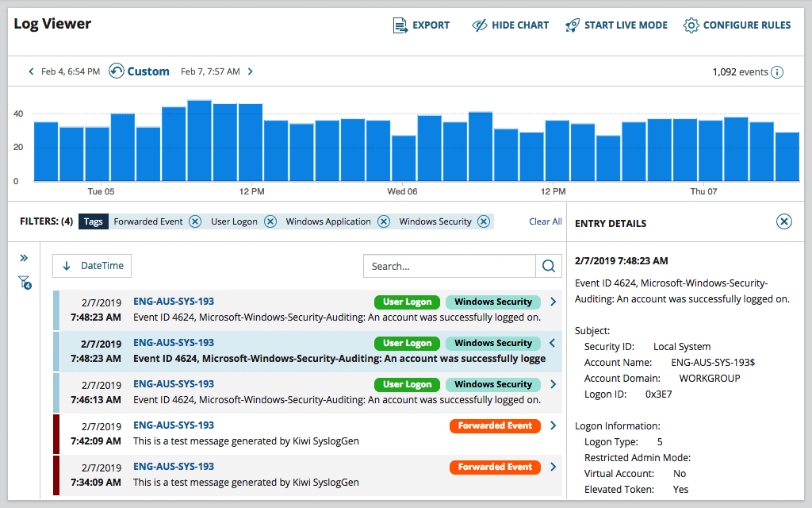Navigate to the next time period
This screenshot has height=508, width=812.
pos(250,71)
